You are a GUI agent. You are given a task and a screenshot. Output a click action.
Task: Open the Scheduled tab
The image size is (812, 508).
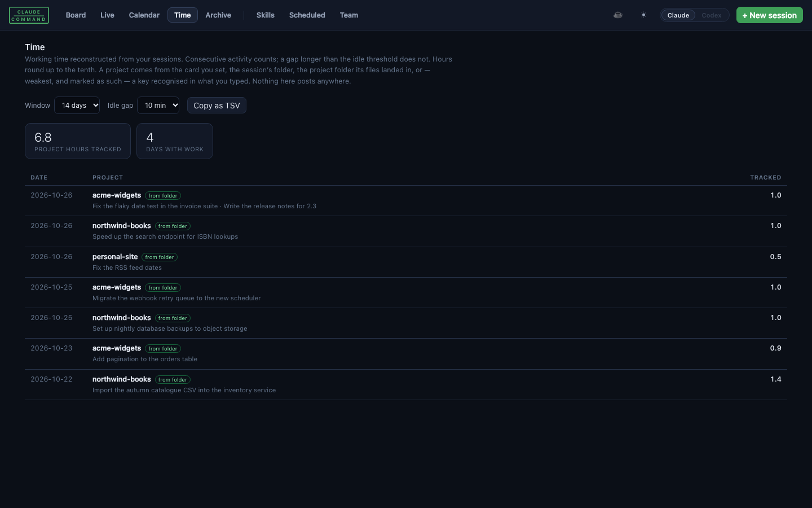(307, 15)
